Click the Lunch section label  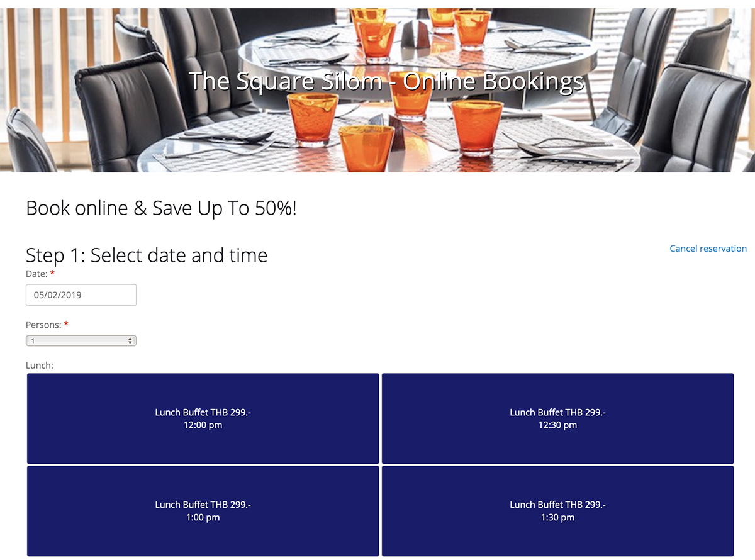pyautogui.click(x=40, y=365)
